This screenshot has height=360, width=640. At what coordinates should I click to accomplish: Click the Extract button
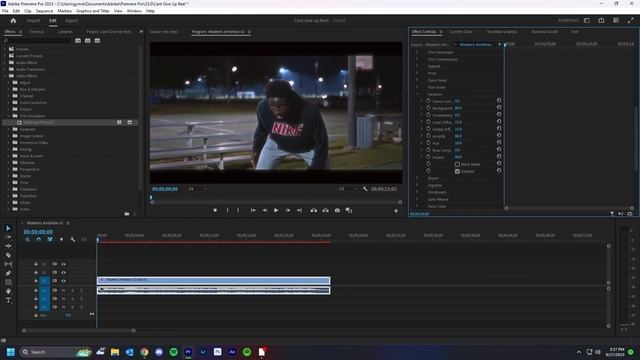325,210
